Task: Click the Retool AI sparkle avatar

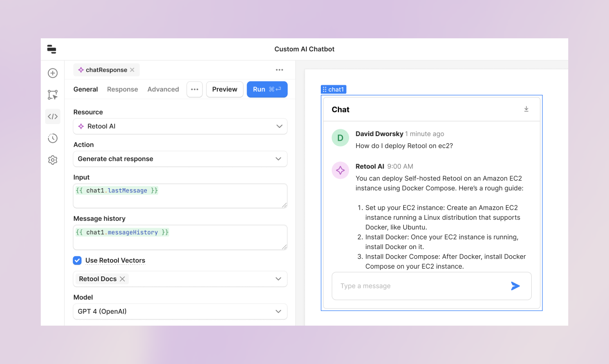Action: click(340, 171)
